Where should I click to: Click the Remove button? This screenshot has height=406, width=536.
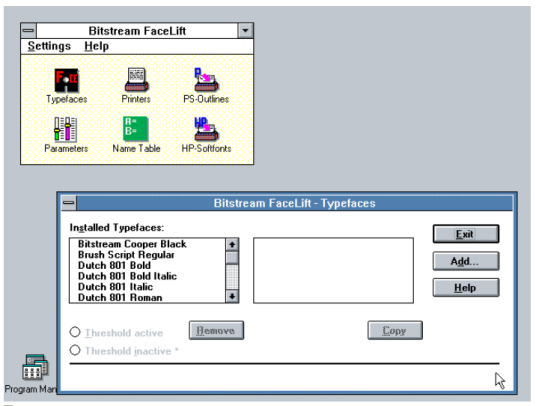point(216,330)
